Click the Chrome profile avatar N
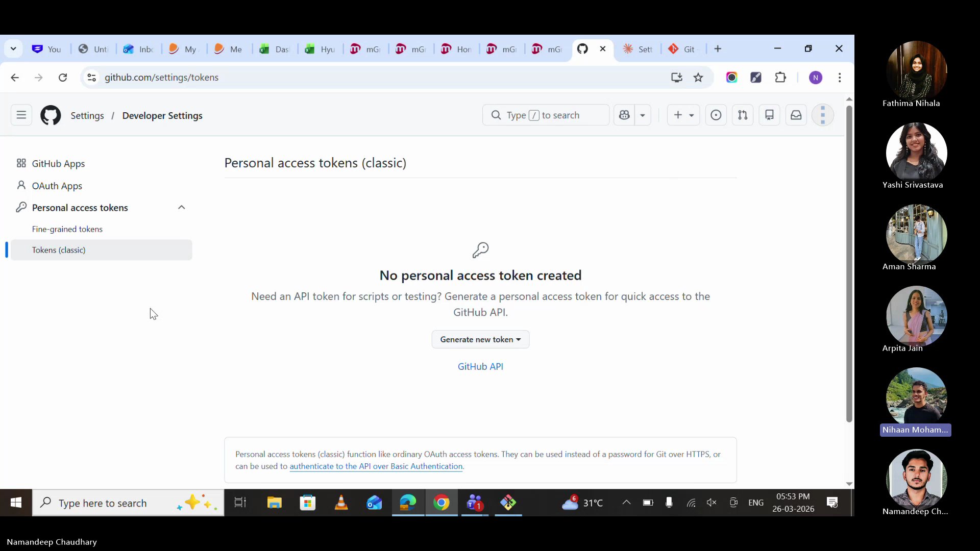 click(816, 78)
